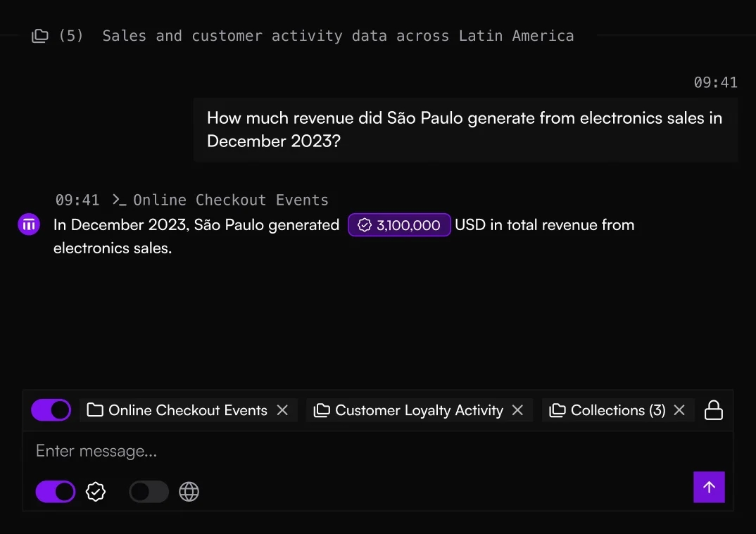756x534 pixels.
Task: Click the verified badge icon beside toggle
Action: coord(96,492)
